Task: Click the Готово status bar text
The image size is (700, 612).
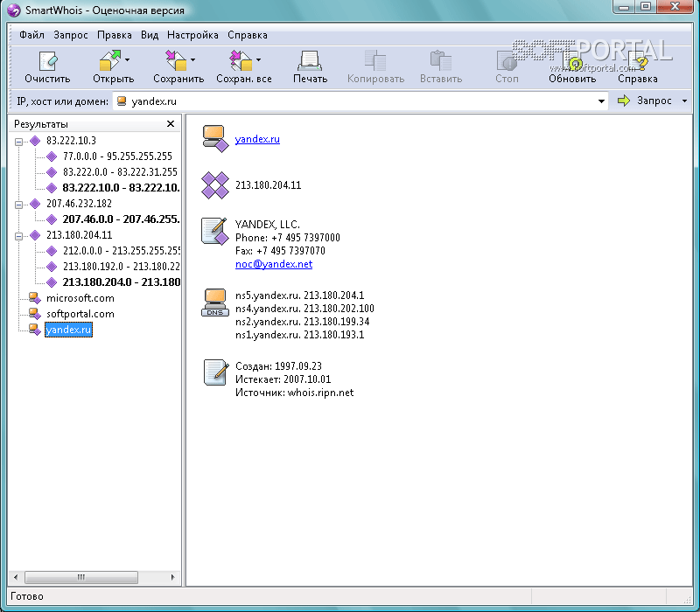Action: tap(27, 596)
